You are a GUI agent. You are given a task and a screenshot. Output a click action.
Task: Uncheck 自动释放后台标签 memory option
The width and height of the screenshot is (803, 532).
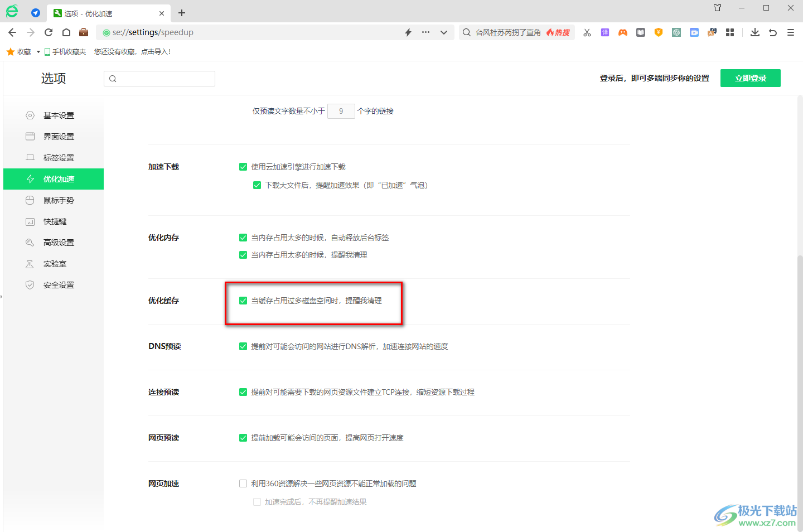click(243, 238)
